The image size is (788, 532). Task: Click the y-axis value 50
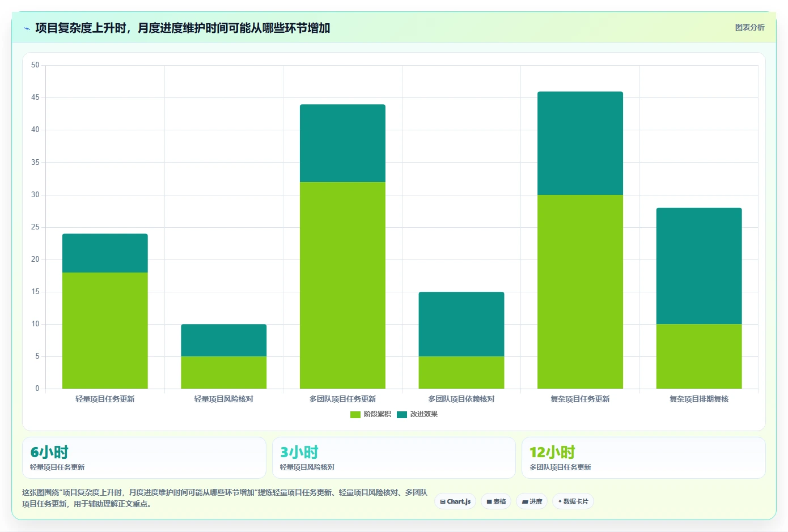point(35,65)
